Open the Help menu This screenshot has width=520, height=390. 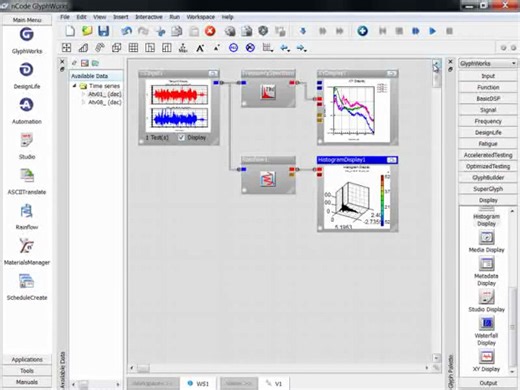[x=227, y=17]
